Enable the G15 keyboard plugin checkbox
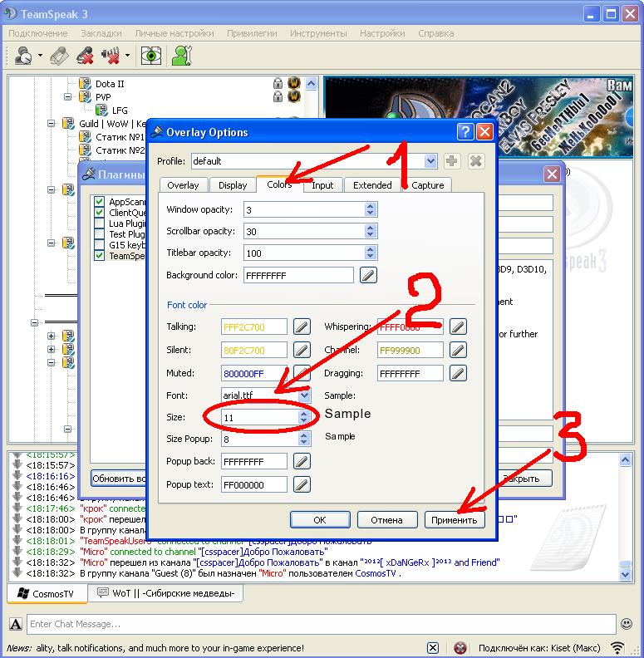Screen dimensions: 644x658 [x=99, y=244]
